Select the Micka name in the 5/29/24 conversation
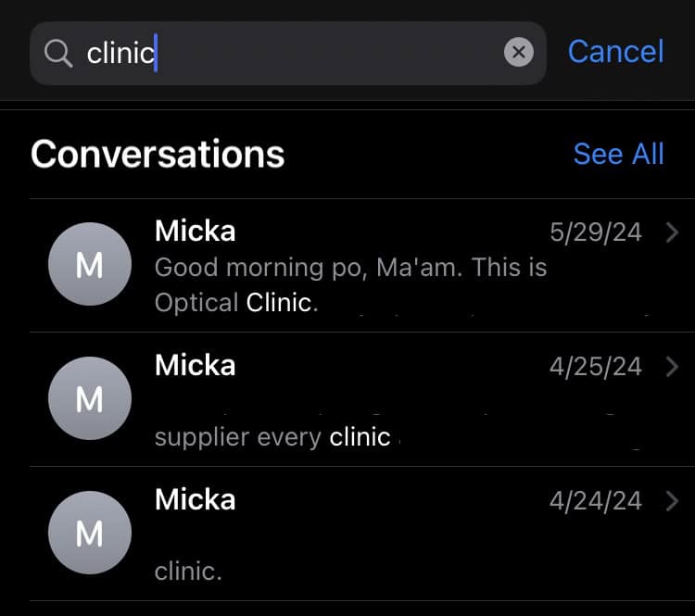This screenshot has height=616, width=695. [196, 232]
